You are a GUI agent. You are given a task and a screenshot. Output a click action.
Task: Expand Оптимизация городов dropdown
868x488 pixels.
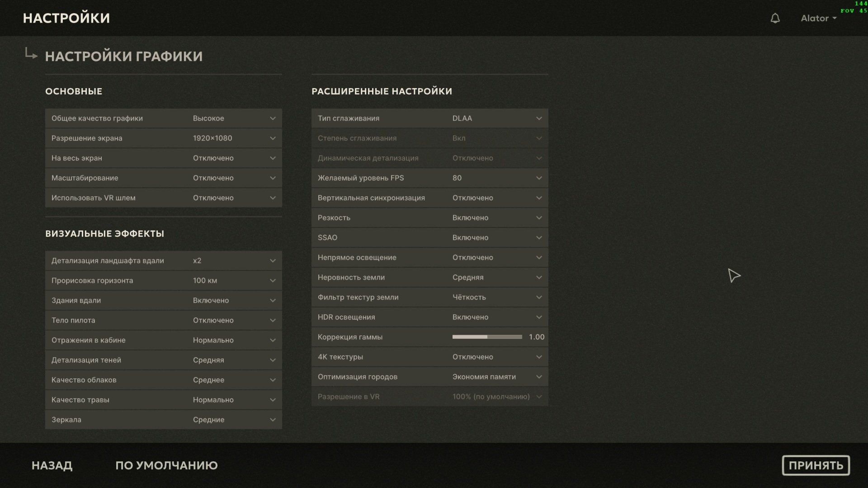[430, 377]
